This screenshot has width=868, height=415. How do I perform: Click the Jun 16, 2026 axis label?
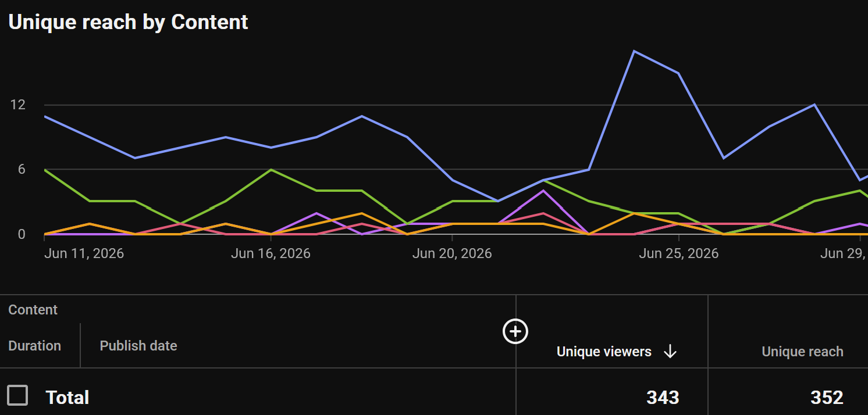[271, 254]
